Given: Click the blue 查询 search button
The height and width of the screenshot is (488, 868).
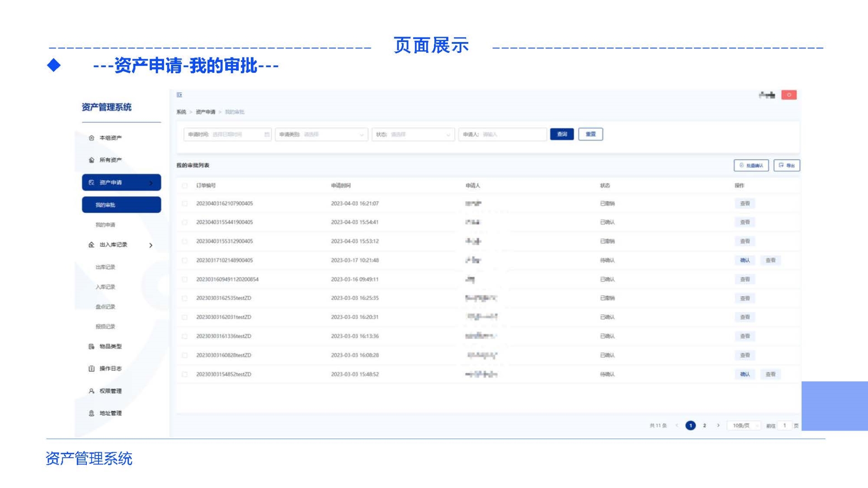Looking at the screenshot, I should (562, 134).
